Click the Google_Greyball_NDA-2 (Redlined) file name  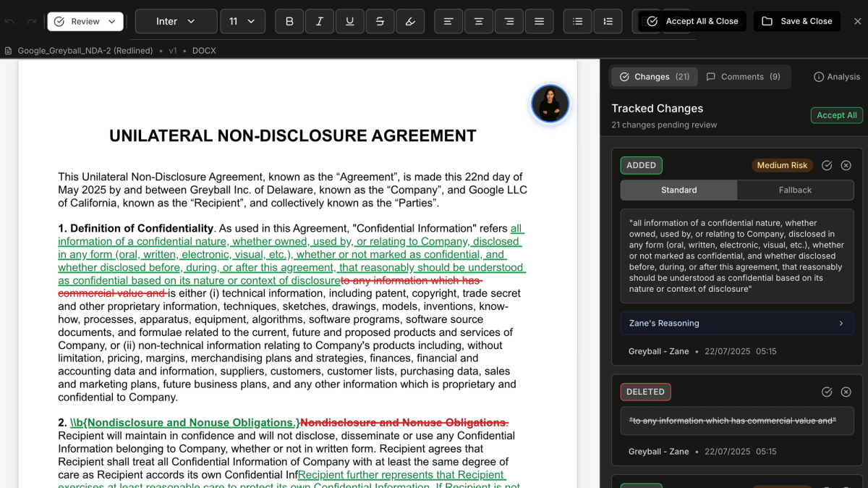point(85,51)
